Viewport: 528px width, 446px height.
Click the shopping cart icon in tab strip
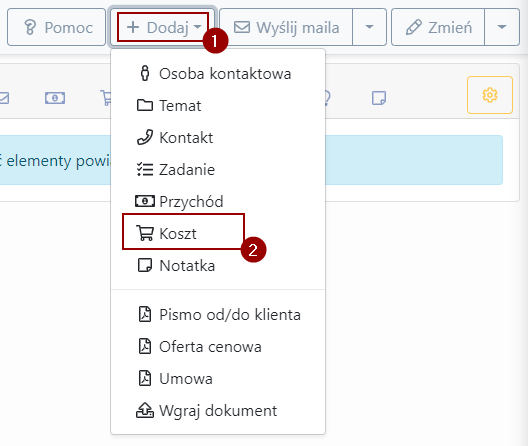[106, 98]
